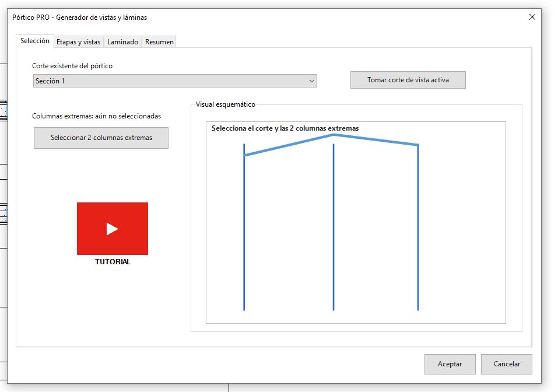Click the TUTORIAL label under the video
This screenshot has height=392, width=558.
(x=113, y=262)
